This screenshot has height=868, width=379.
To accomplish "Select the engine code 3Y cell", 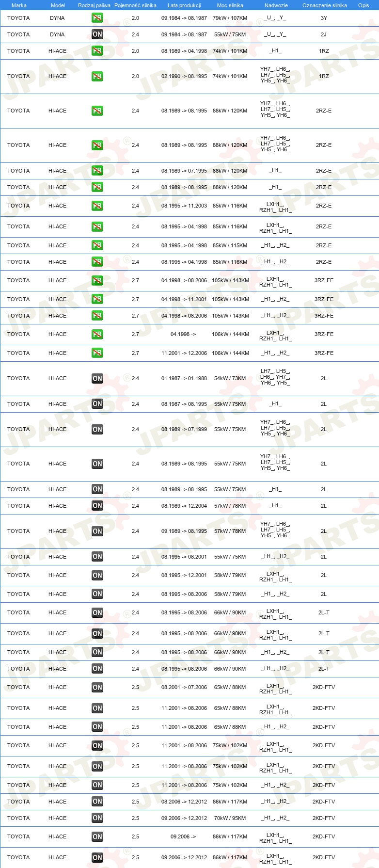I will [324, 18].
